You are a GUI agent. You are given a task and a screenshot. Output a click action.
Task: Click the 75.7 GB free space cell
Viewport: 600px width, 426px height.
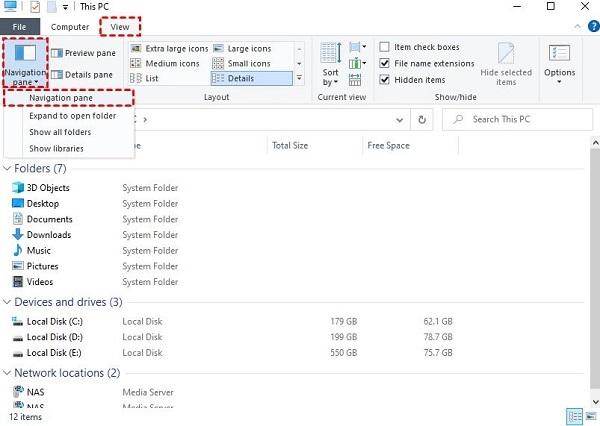tap(438, 353)
